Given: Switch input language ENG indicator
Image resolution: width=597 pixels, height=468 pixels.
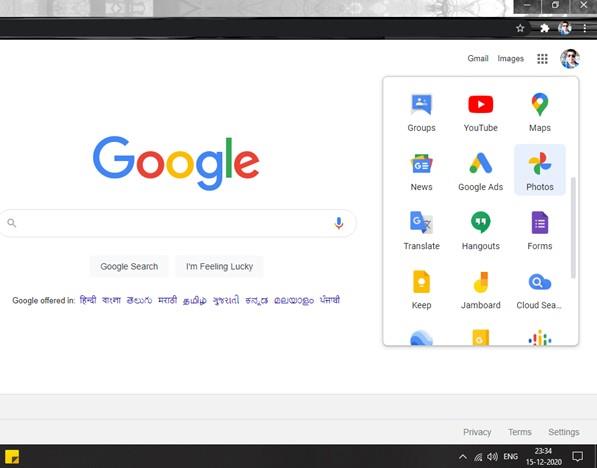Looking at the screenshot, I should 511,456.
